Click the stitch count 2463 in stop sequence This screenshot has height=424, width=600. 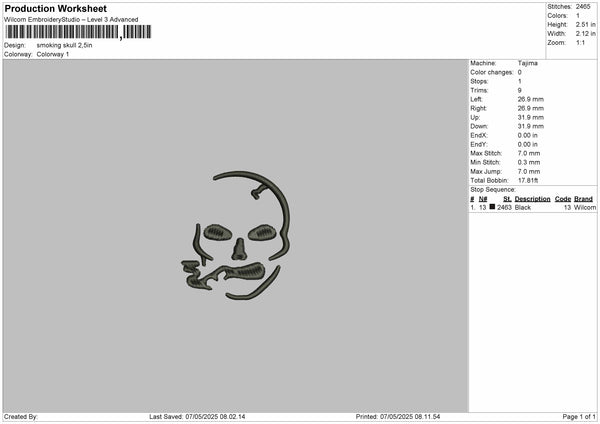tap(504, 207)
